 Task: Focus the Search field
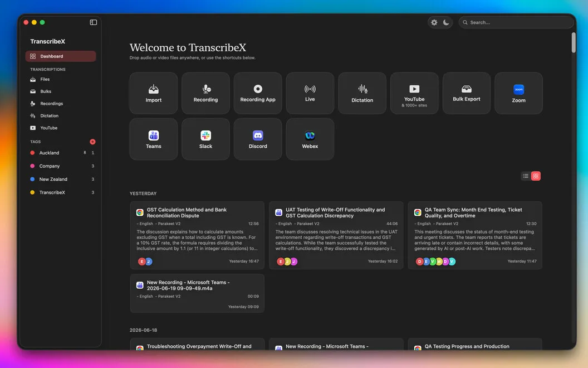[516, 22]
